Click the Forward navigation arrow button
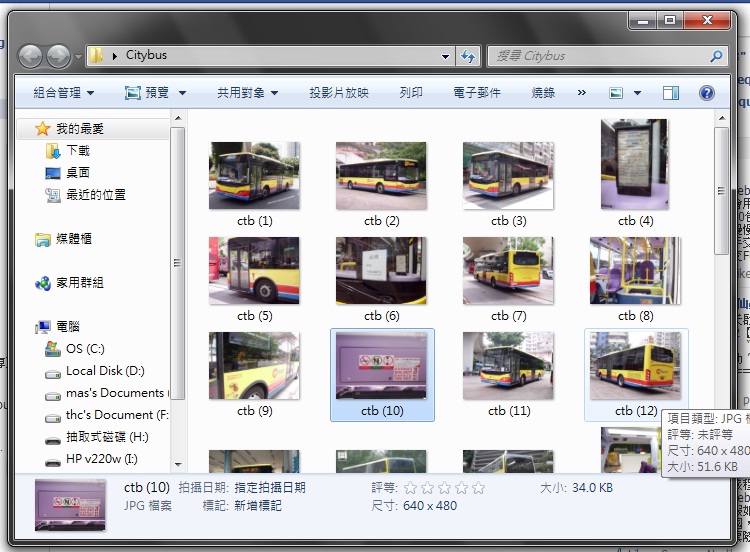Image resolution: width=750 pixels, height=552 pixels. coord(58,56)
